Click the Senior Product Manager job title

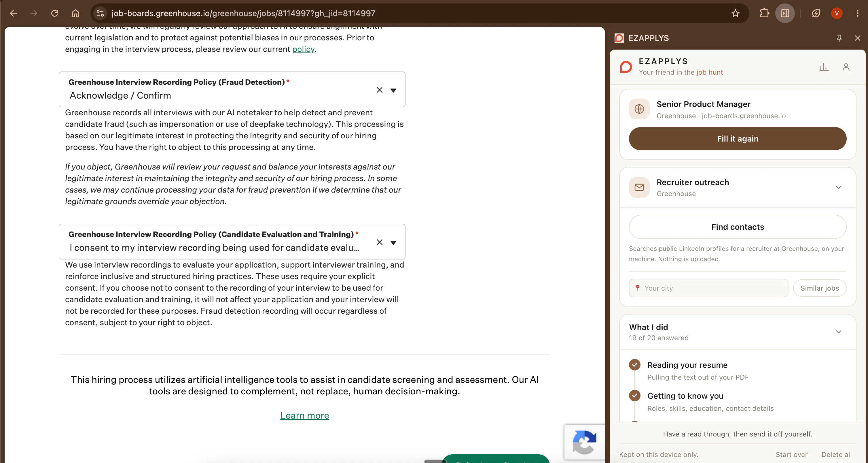(704, 104)
